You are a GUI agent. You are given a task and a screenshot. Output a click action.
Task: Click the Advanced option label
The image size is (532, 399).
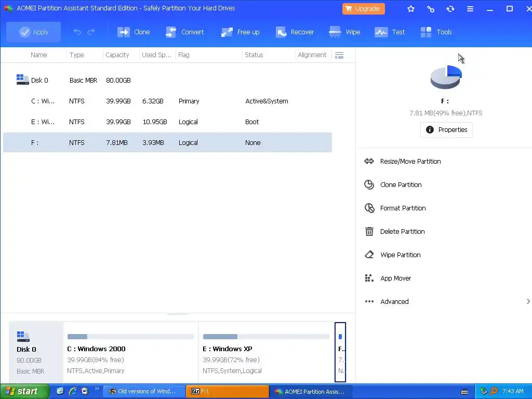394,302
